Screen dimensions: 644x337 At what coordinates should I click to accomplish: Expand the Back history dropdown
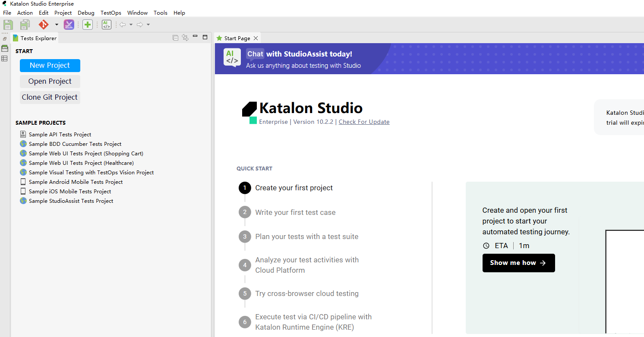coord(131,25)
